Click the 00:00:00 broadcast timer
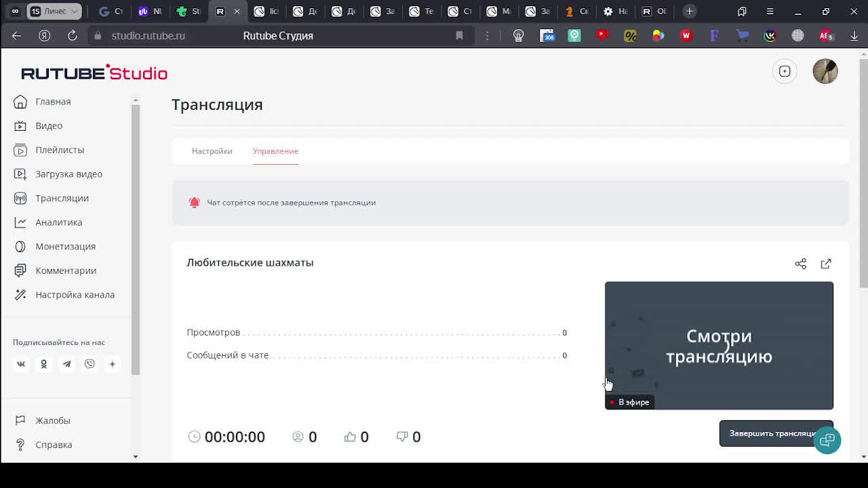Image resolution: width=868 pixels, height=488 pixels. point(235,437)
